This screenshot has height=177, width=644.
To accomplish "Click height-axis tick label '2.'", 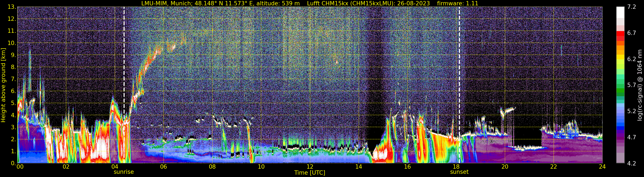I will click(x=13, y=139).
